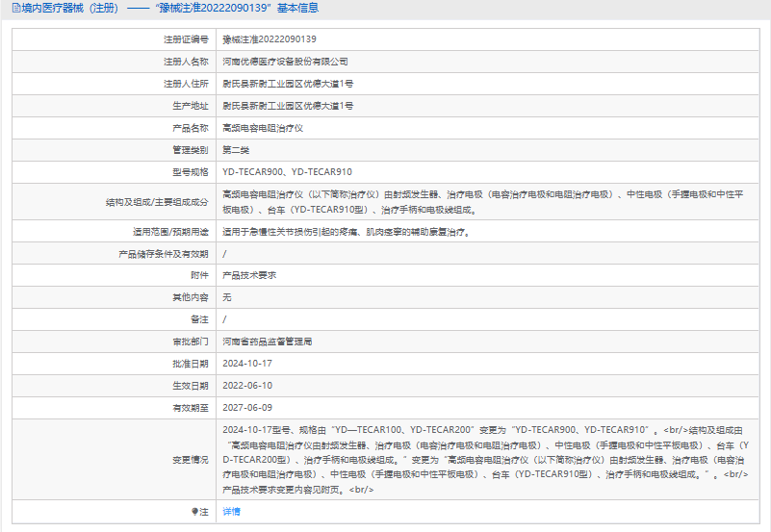The image size is (771, 532).
Task: Select the slash value in 产品储存条件及有效期 row
Action: pos(224,253)
